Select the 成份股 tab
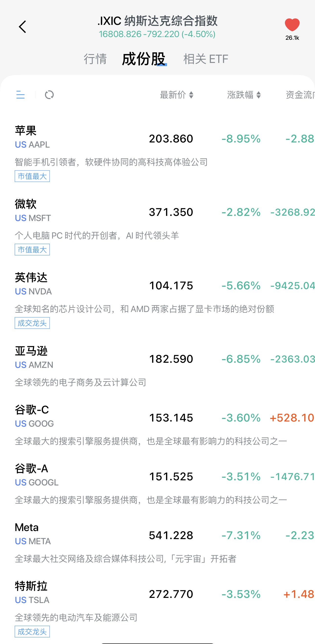This screenshot has width=315, height=644. point(144,59)
